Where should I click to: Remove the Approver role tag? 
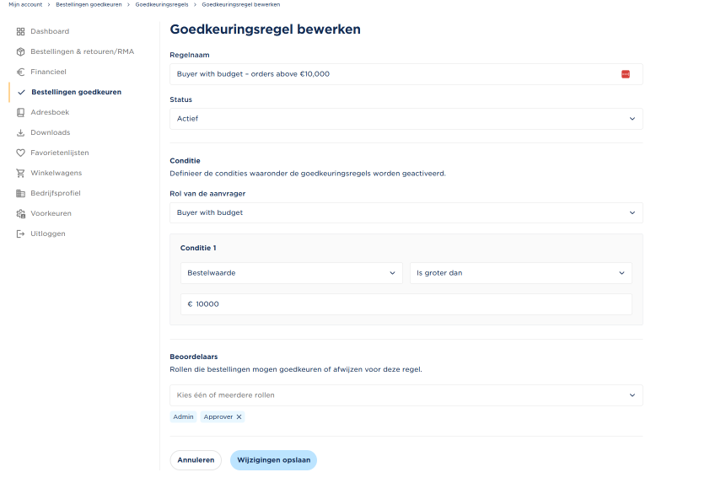[239, 417]
